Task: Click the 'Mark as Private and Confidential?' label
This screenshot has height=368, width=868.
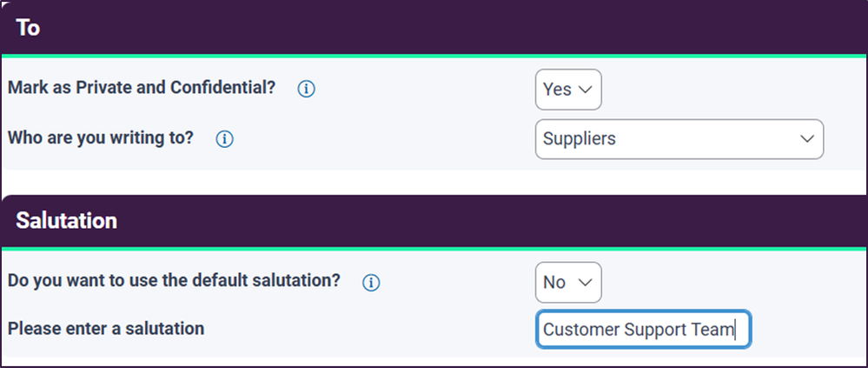Action: [x=142, y=88]
